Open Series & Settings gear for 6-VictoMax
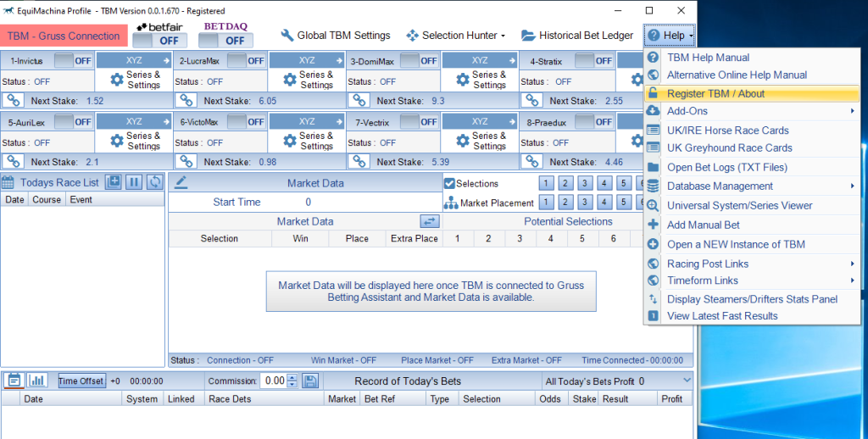 (290, 141)
